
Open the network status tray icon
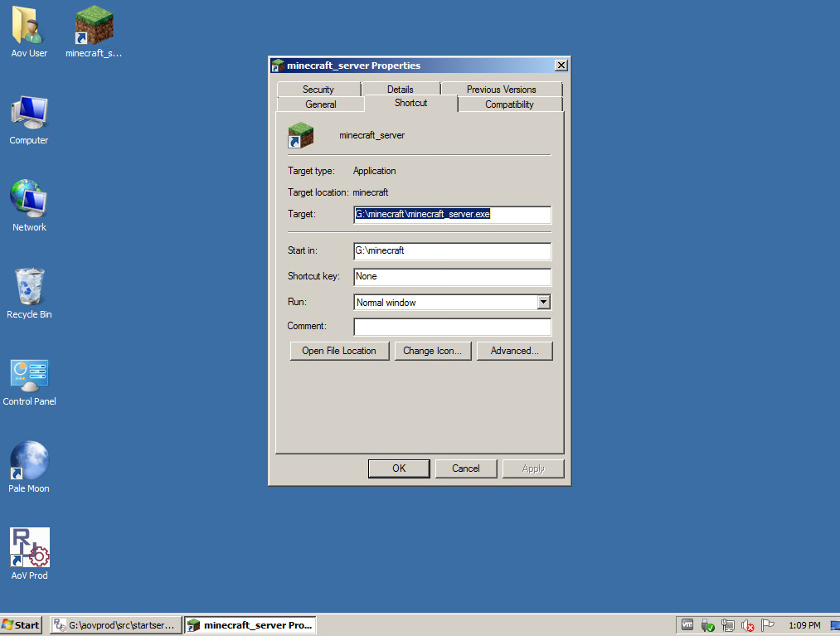tap(727, 625)
